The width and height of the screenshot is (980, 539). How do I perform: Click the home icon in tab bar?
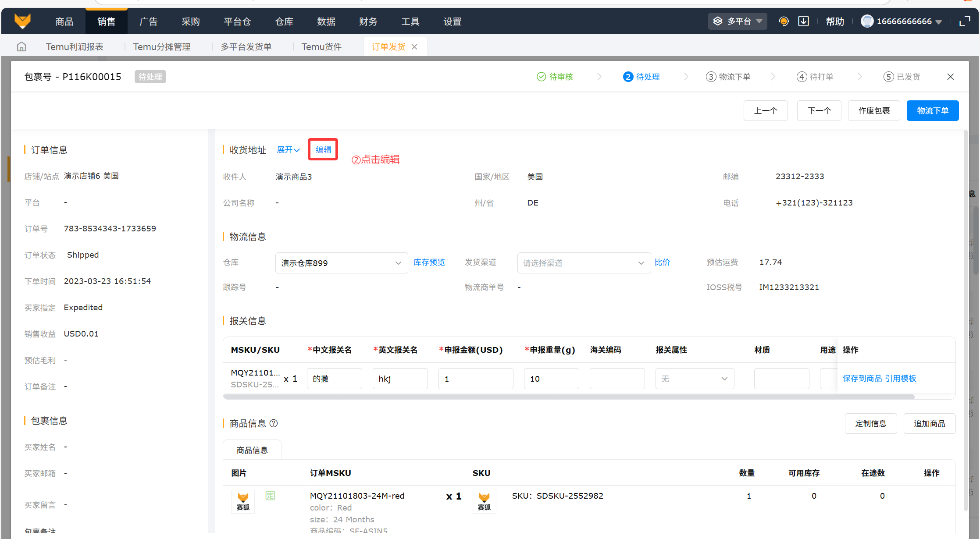(x=21, y=47)
